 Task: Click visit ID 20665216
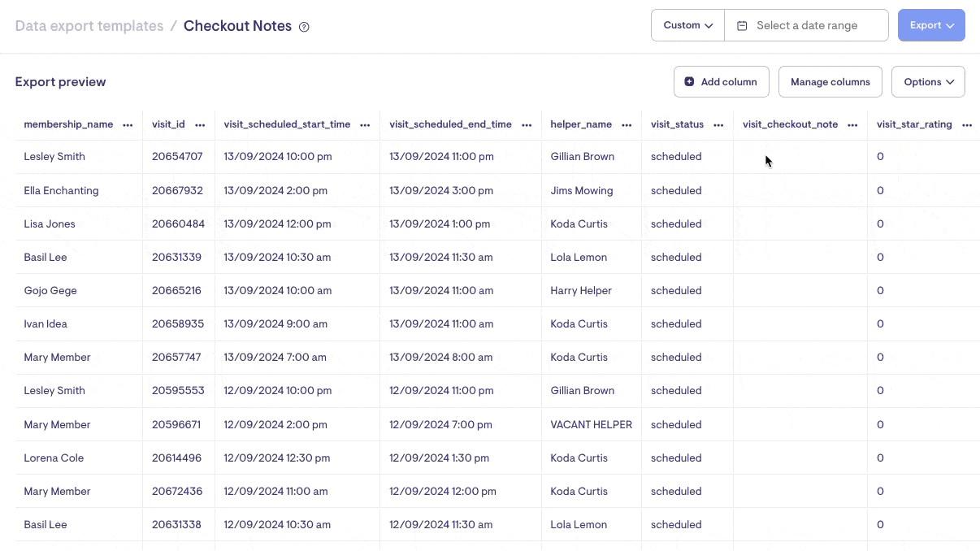coord(176,290)
